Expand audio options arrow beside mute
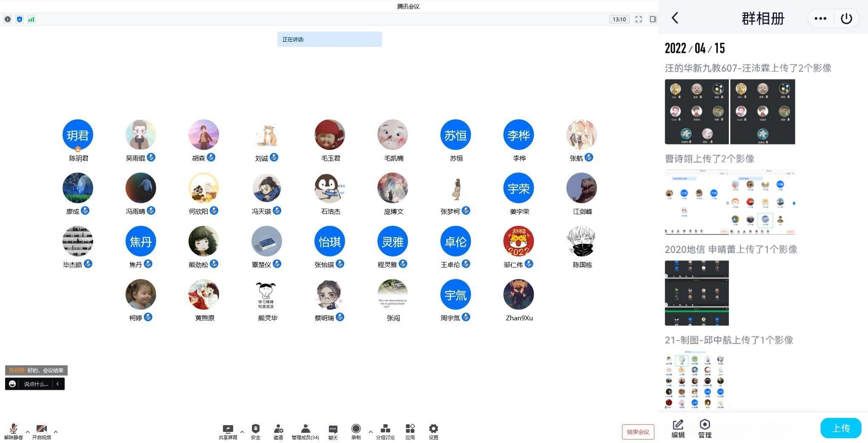The height and width of the screenshot is (443, 868). pyautogui.click(x=28, y=431)
